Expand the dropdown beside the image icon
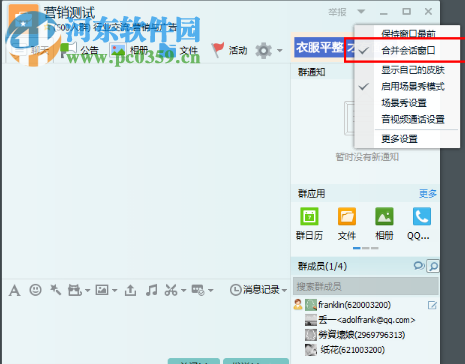465x364 pixels. click(114, 290)
